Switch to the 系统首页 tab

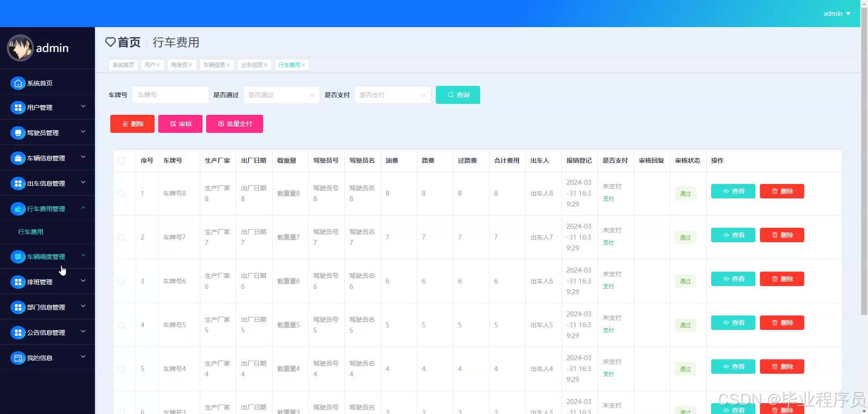click(123, 65)
